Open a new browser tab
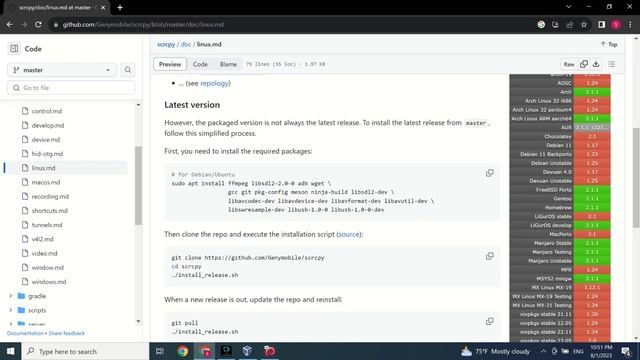640x360 pixels. tap(120, 7)
